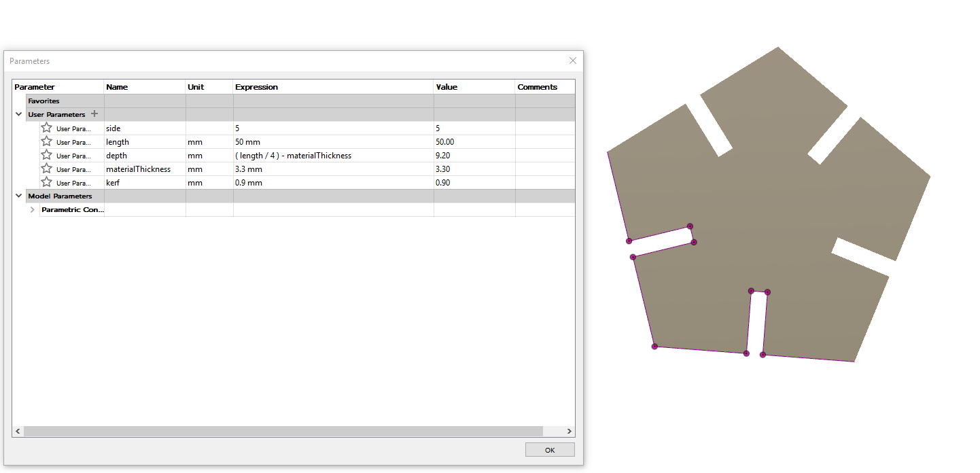The height and width of the screenshot is (473, 980).
Task: Toggle the kerf row favorite star
Action: pyautogui.click(x=46, y=182)
